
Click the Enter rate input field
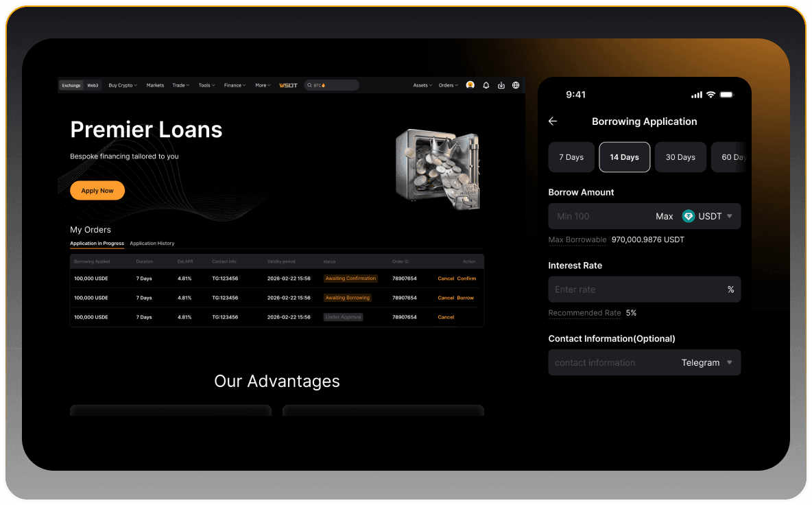634,290
